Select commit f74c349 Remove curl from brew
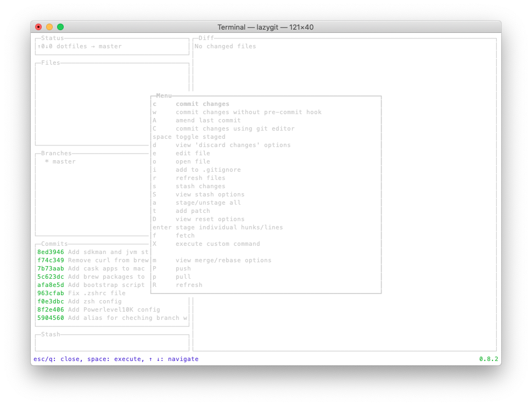This screenshot has width=532, height=406. pyautogui.click(x=93, y=260)
